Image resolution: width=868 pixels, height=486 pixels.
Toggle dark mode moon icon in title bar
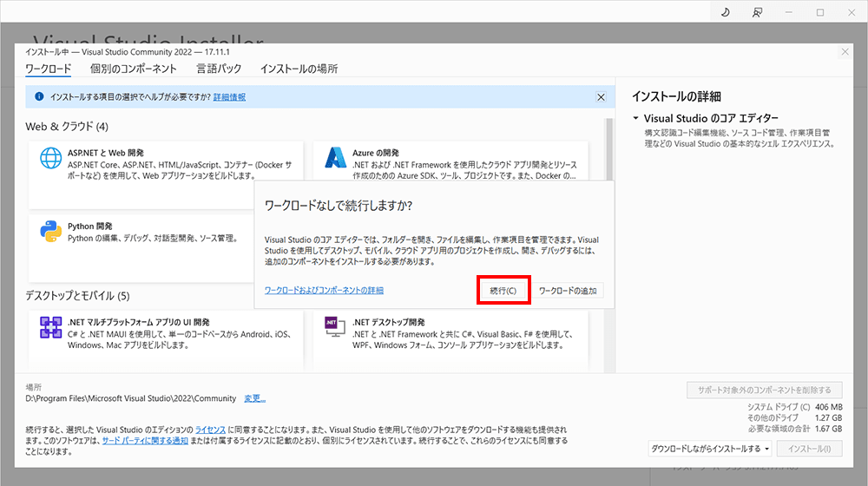725,12
